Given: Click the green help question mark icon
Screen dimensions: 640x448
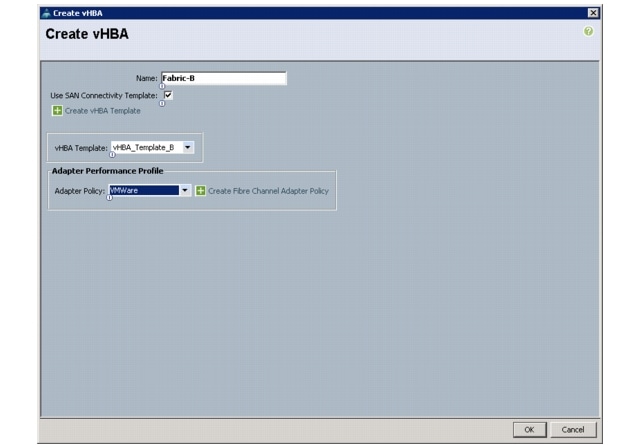Looking at the screenshot, I should point(588,31).
